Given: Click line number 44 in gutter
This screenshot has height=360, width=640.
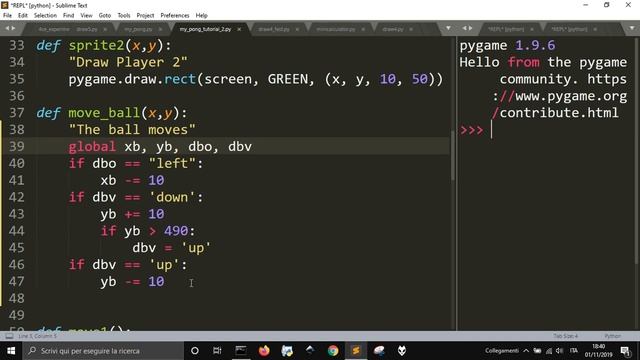Looking at the screenshot, I should click(x=16, y=231).
